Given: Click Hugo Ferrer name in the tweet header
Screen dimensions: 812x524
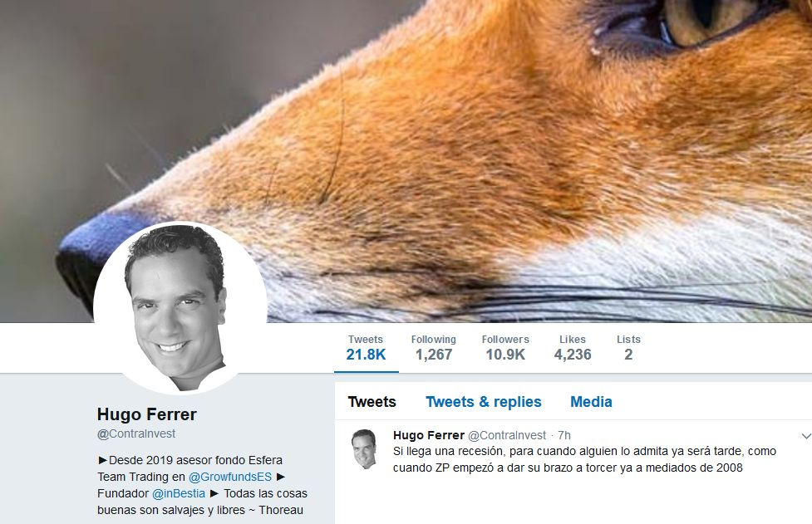Looking at the screenshot, I should point(428,435).
